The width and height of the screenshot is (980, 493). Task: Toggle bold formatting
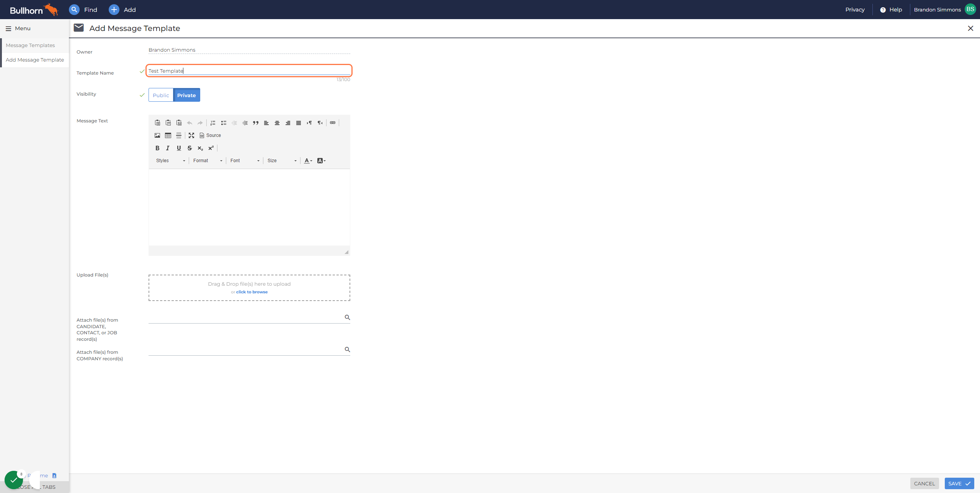[x=157, y=148]
